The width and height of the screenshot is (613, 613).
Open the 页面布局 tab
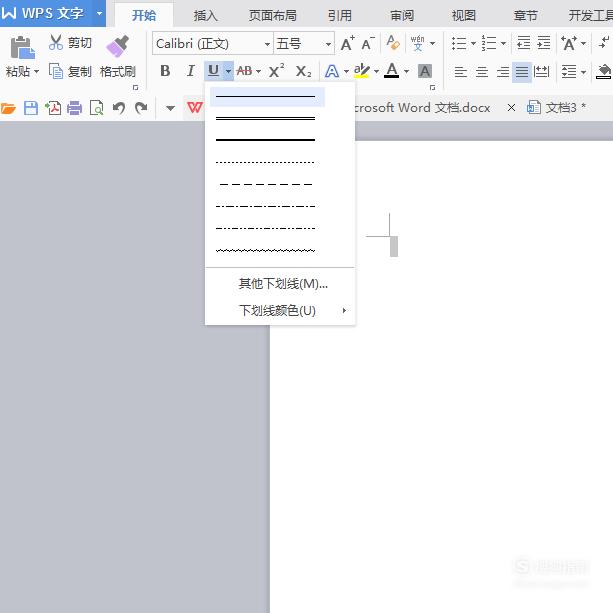273,16
